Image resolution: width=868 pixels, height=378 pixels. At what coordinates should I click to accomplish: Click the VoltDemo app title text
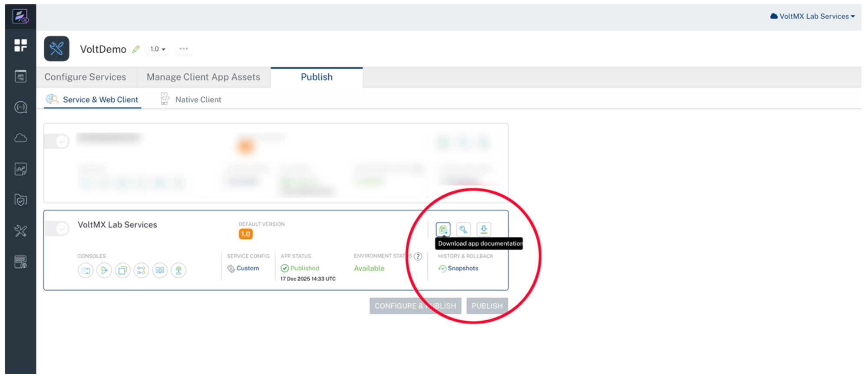tap(103, 49)
